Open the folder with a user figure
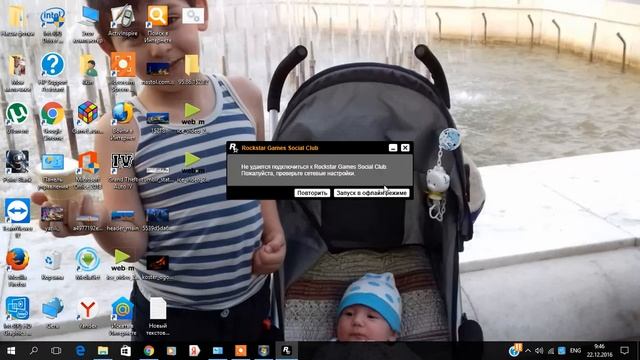The height and width of the screenshot is (360, 640). click(x=87, y=69)
